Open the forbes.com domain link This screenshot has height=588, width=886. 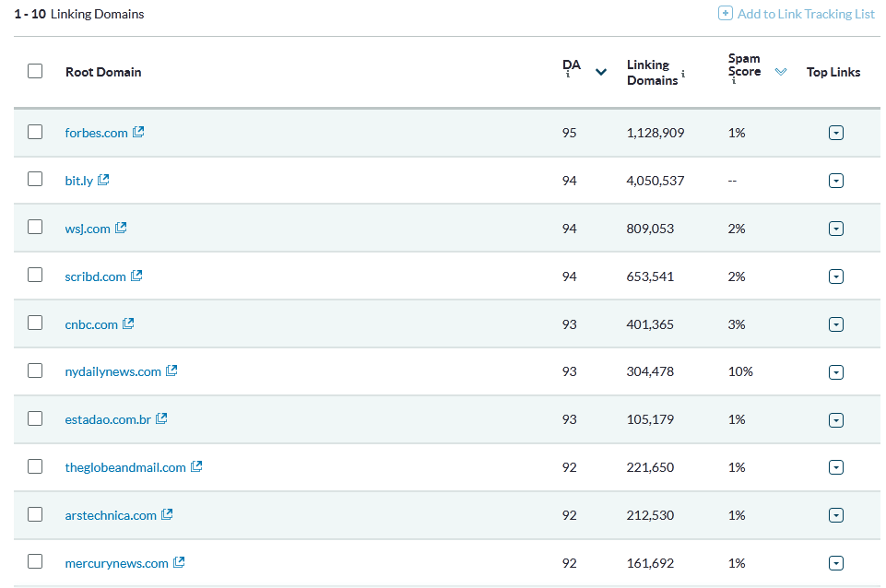(96, 134)
